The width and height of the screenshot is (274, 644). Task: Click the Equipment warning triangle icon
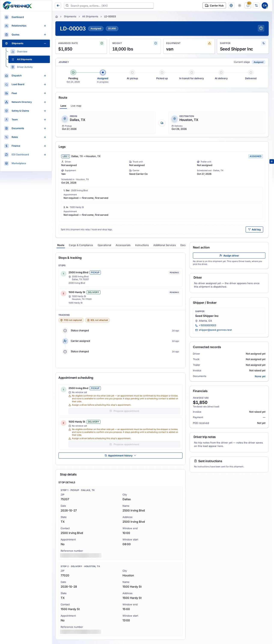pos(209,43)
